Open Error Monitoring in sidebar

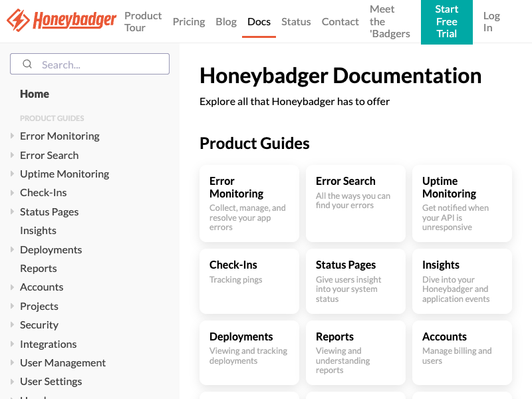pos(60,136)
